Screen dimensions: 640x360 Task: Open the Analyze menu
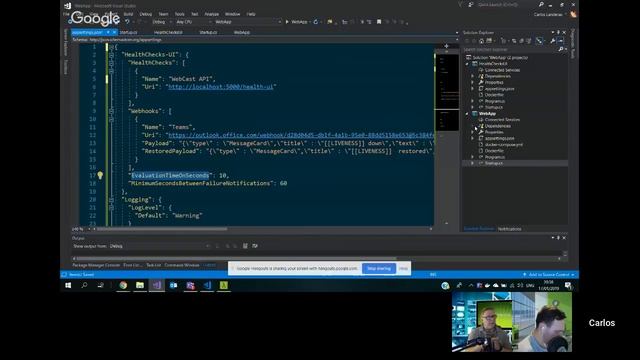[211, 14]
